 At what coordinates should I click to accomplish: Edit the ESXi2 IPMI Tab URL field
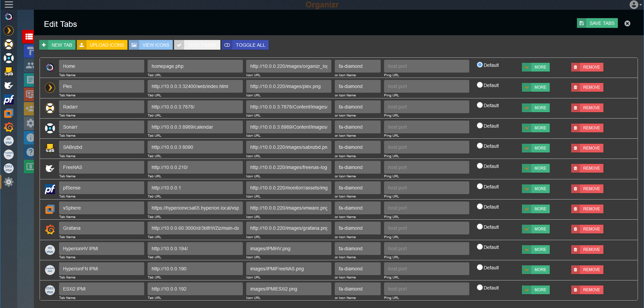pyautogui.click(x=195, y=289)
